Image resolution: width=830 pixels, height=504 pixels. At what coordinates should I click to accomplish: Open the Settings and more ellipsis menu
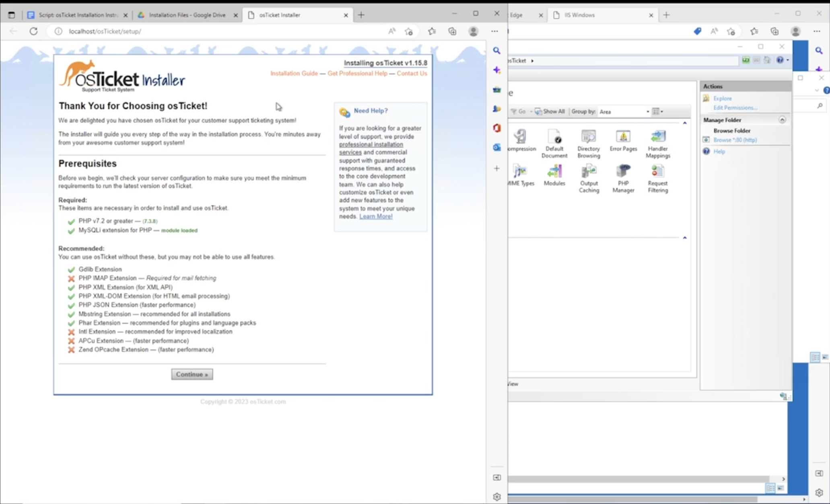point(494,31)
